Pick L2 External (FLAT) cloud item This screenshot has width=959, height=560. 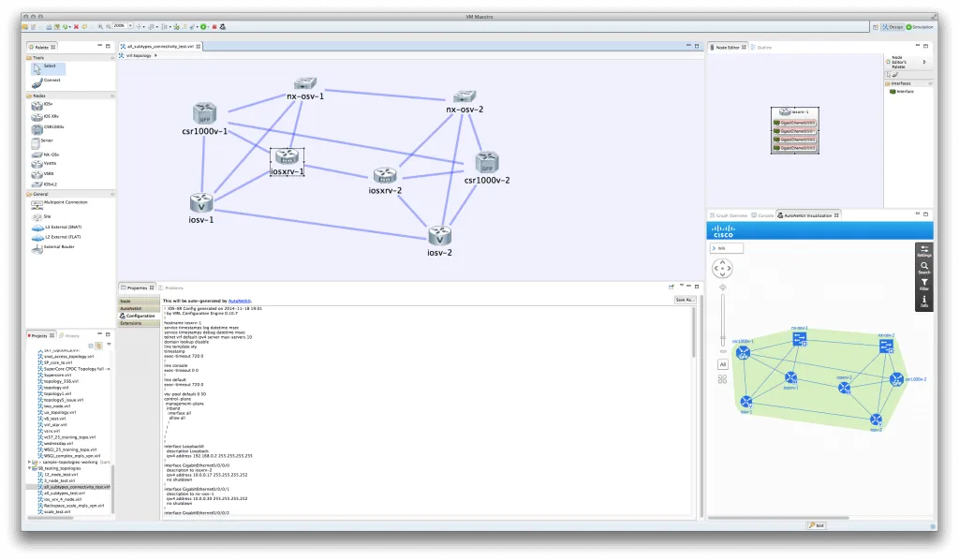pos(56,237)
